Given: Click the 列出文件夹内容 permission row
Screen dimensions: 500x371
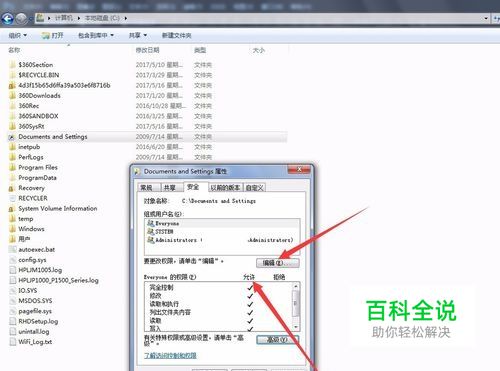Looking at the screenshot, I should pyautogui.click(x=218, y=312).
